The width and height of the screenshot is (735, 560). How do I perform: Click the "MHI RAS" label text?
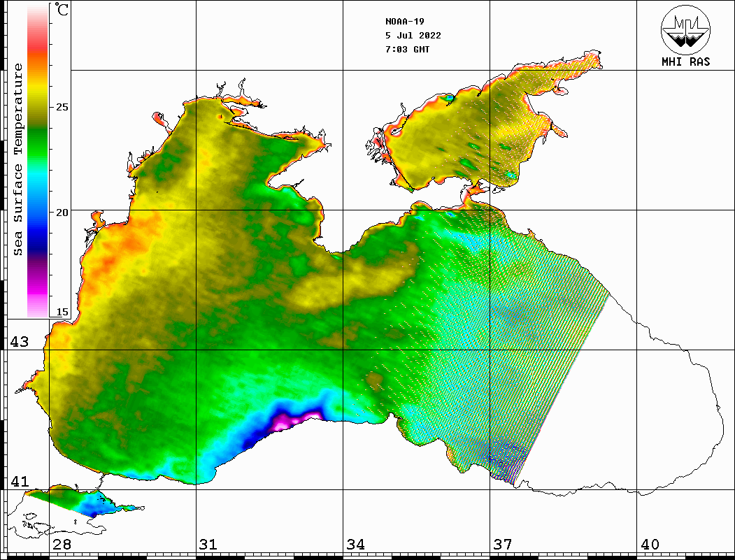pyautogui.click(x=685, y=62)
